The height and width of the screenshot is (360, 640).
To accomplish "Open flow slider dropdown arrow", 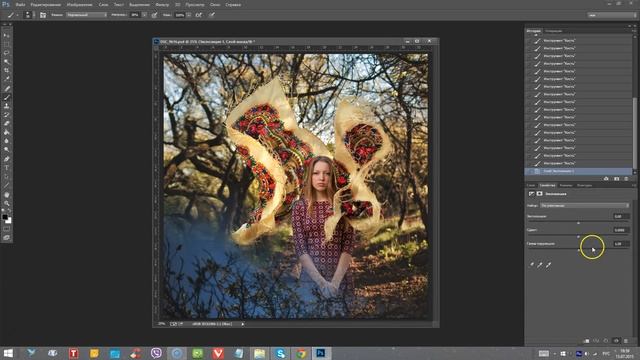I will 189,15.
